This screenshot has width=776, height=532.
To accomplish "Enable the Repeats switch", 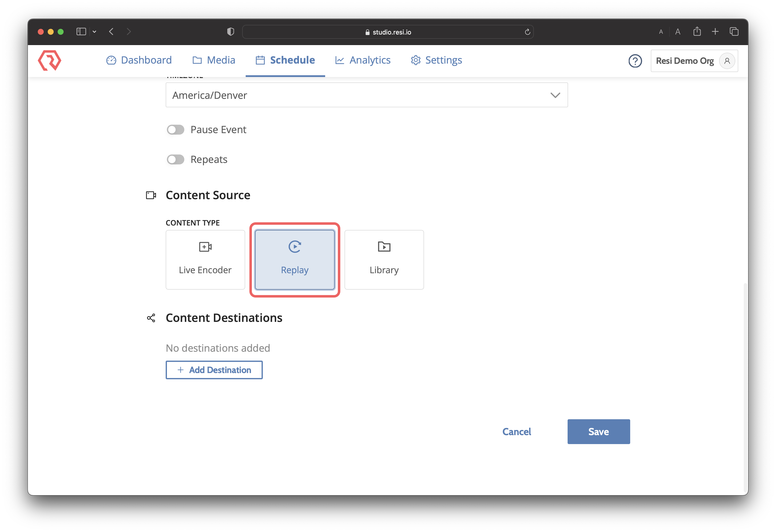I will (x=175, y=159).
